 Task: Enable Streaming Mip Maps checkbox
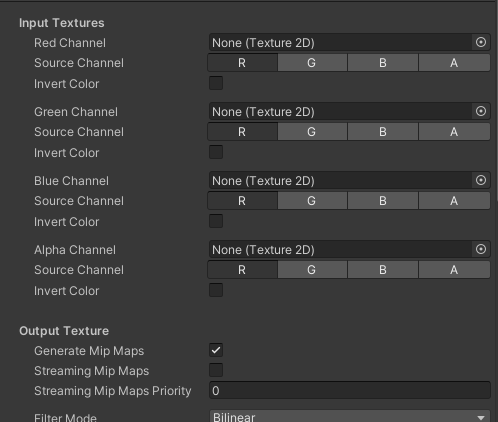[x=216, y=370]
